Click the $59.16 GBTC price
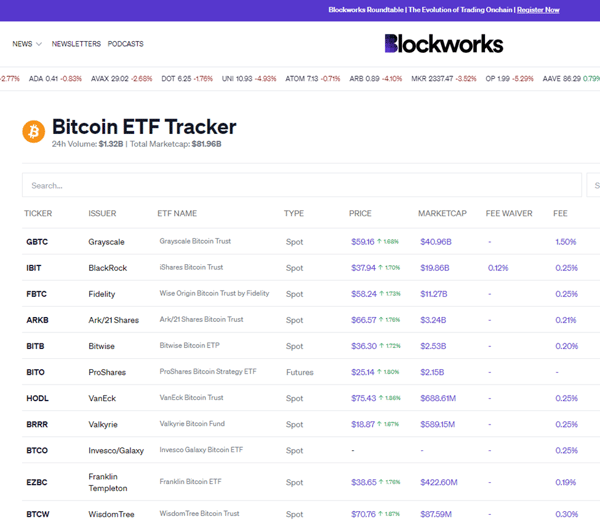This screenshot has width=600, height=524. tap(363, 242)
